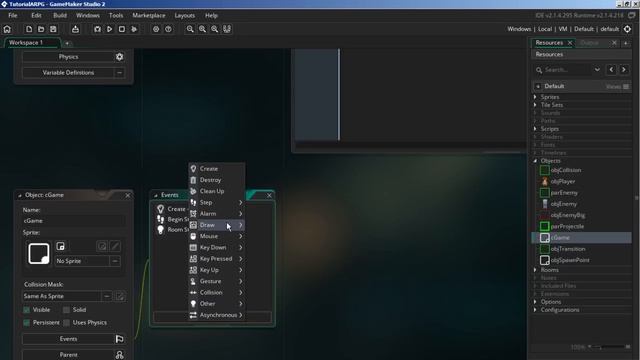Expand the Configurations resource folder
This screenshot has height=360, width=640.
pos(535,310)
